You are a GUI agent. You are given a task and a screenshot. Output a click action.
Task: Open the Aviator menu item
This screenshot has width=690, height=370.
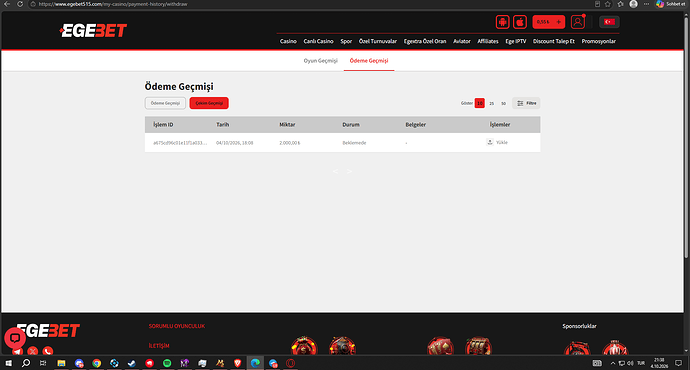[x=462, y=41]
